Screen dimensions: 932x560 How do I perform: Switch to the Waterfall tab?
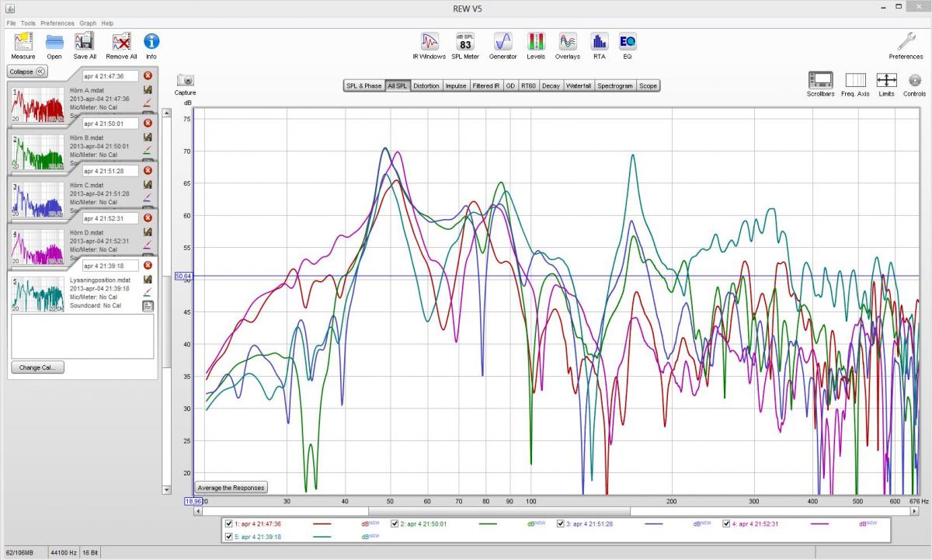pos(579,85)
